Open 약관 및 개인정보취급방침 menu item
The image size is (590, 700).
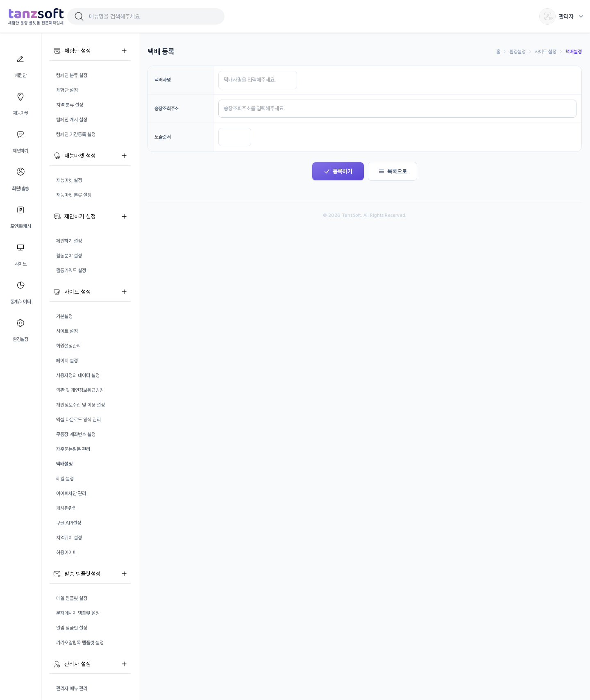pyautogui.click(x=80, y=390)
